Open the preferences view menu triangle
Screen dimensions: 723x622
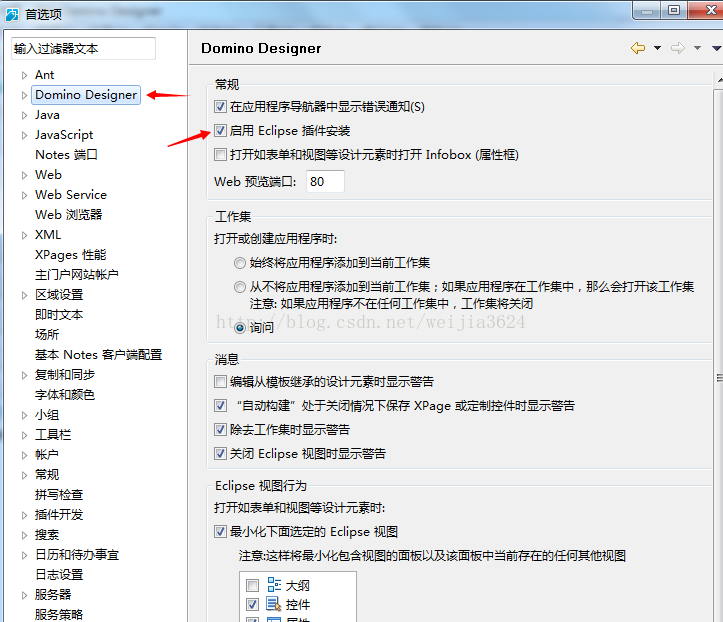(x=717, y=48)
